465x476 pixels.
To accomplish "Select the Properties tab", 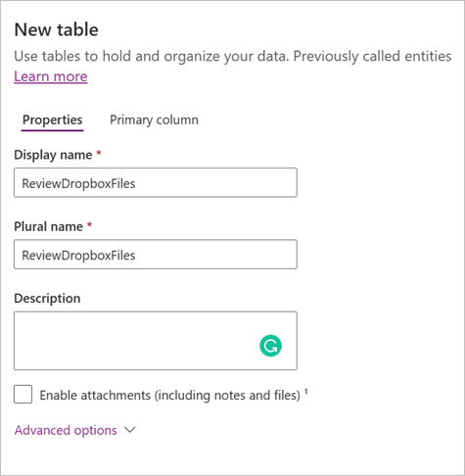I will (52, 119).
